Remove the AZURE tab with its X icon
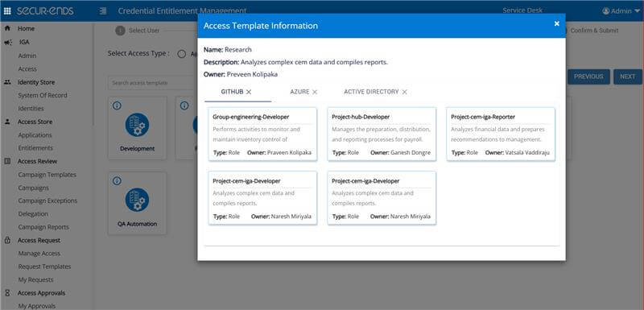Image resolution: width=644 pixels, height=310 pixels. [315, 92]
